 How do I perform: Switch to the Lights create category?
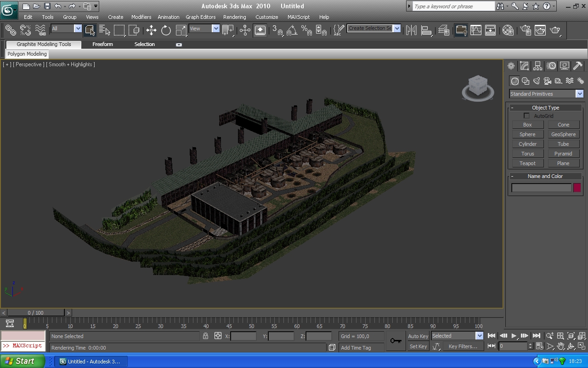(537, 81)
